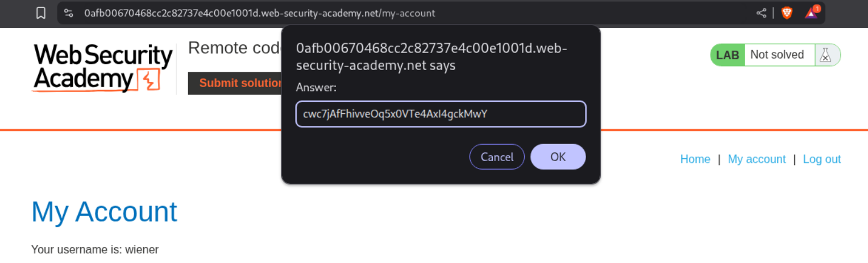This screenshot has width=868, height=263.
Task: Click the 'Not solved' status label
Action: (x=777, y=55)
